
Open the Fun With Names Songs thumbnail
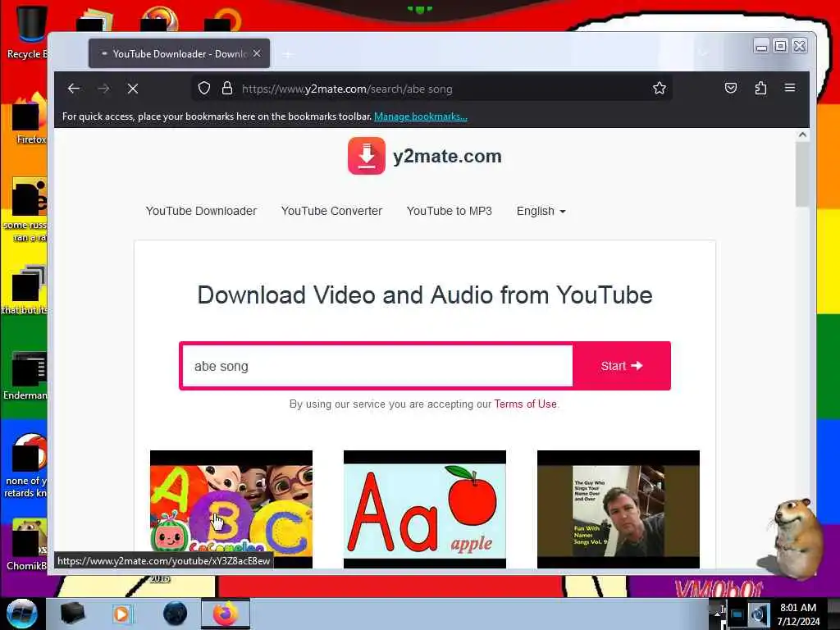click(x=619, y=509)
